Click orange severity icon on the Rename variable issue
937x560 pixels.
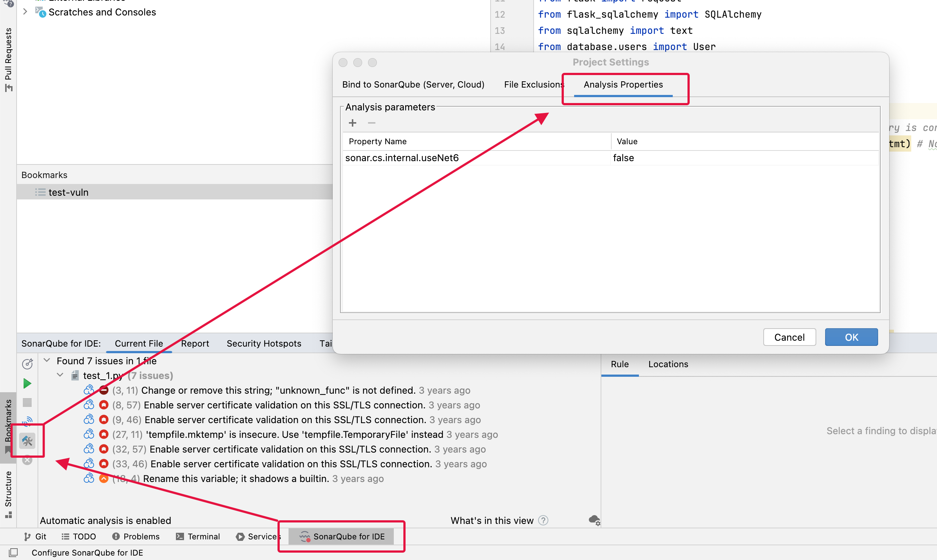tap(104, 478)
